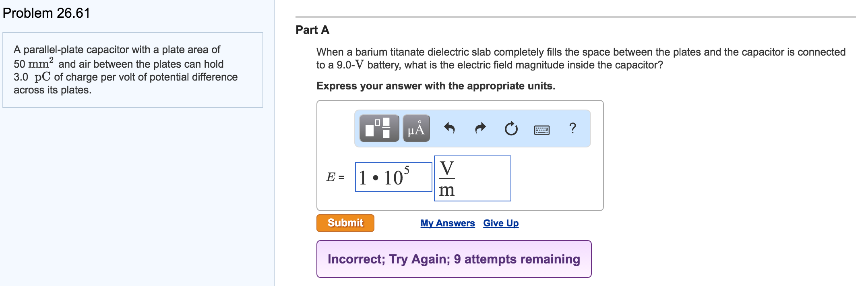Click the multiplication dot in the answer

point(376,177)
